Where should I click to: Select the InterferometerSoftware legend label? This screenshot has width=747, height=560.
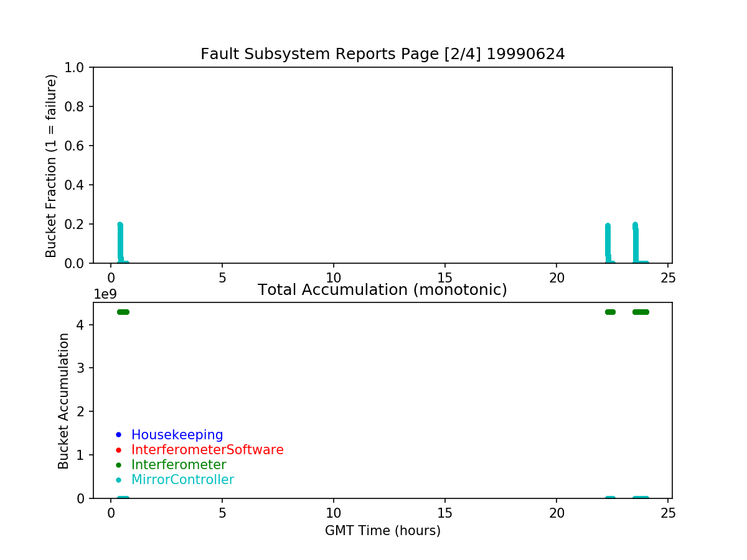click(x=207, y=450)
